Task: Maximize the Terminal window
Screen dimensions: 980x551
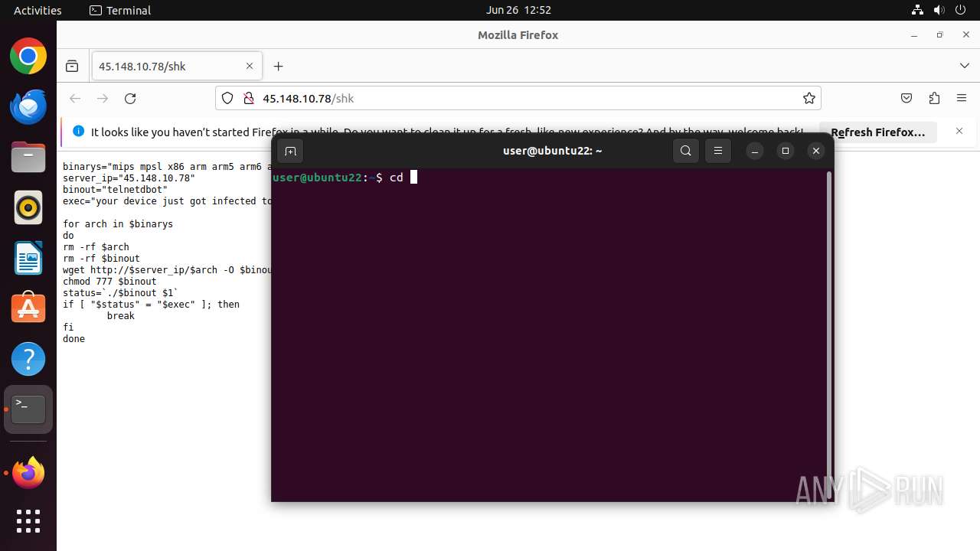Action: click(x=786, y=151)
